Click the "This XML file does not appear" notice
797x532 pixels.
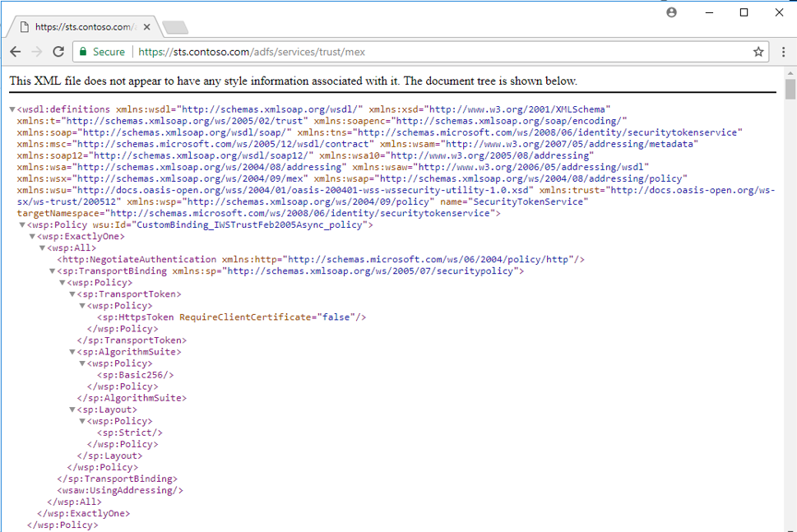[294, 81]
